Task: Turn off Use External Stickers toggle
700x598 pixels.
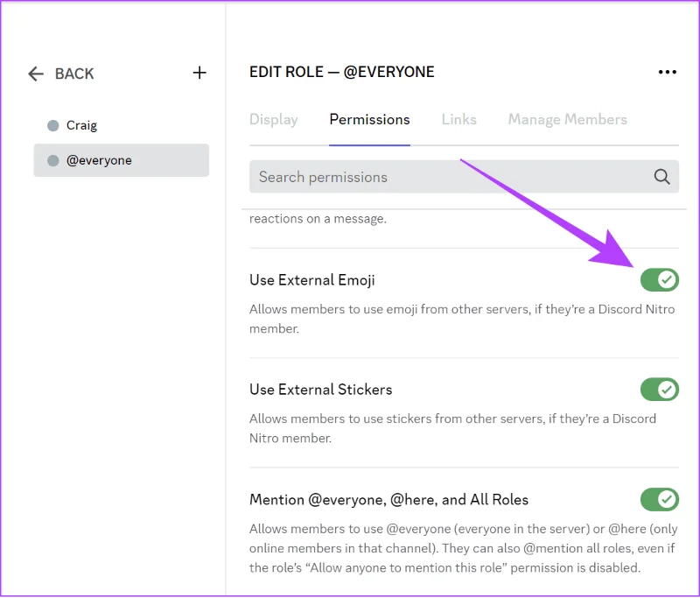Action: click(x=660, y=390)
